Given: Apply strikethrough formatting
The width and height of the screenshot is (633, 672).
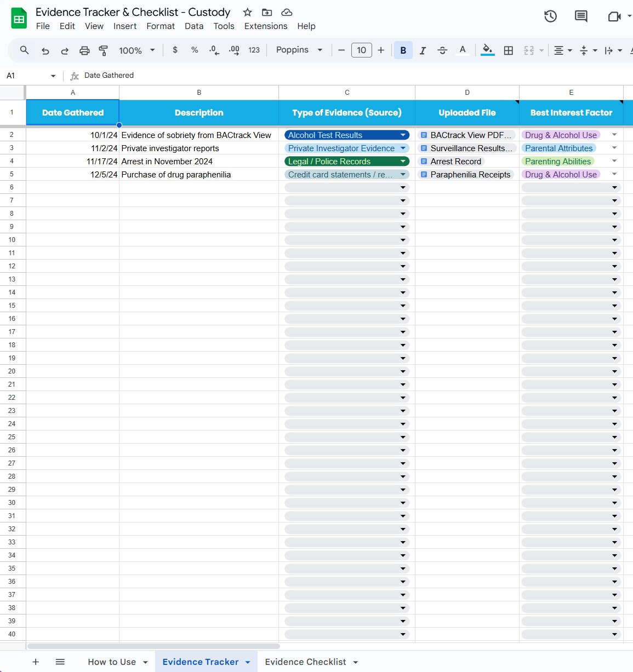Looking at the screenshot, I should pos(442,50).
